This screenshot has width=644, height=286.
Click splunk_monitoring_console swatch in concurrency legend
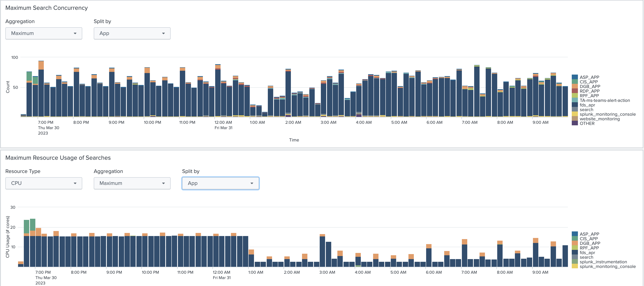tap(575, 114)
